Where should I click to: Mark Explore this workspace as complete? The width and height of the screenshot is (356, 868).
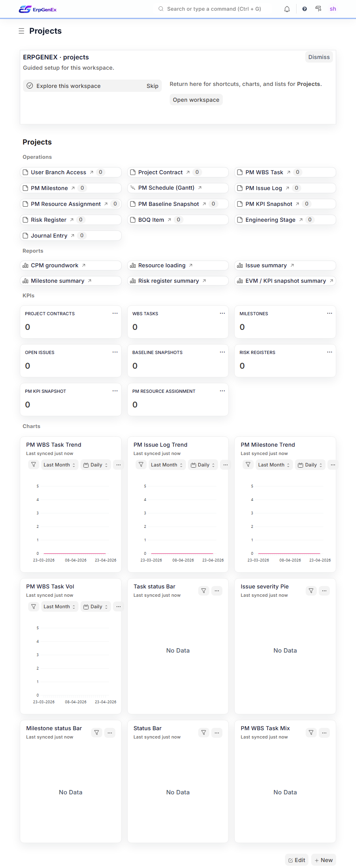(x=30, y=86)
